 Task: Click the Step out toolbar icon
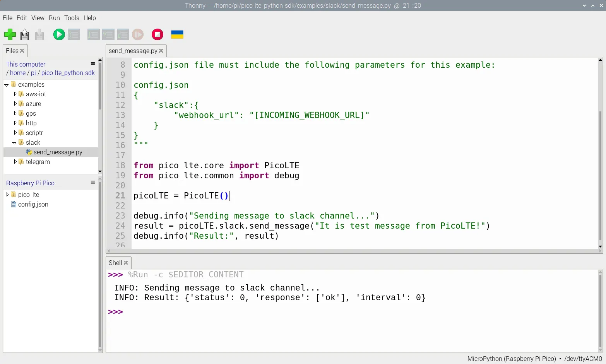point(123,34)
